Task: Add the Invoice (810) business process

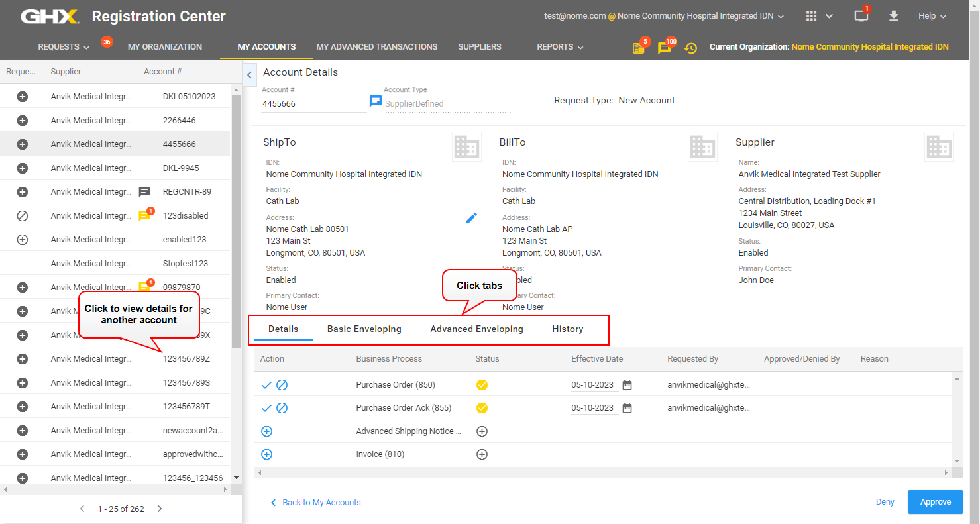Action: (x=266, y=454)
